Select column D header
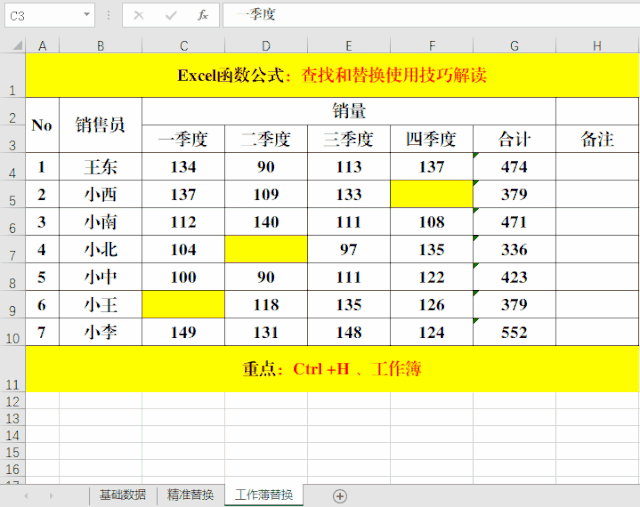The height and width of the screenshot is (507, 640). click(x=265, y=46)
